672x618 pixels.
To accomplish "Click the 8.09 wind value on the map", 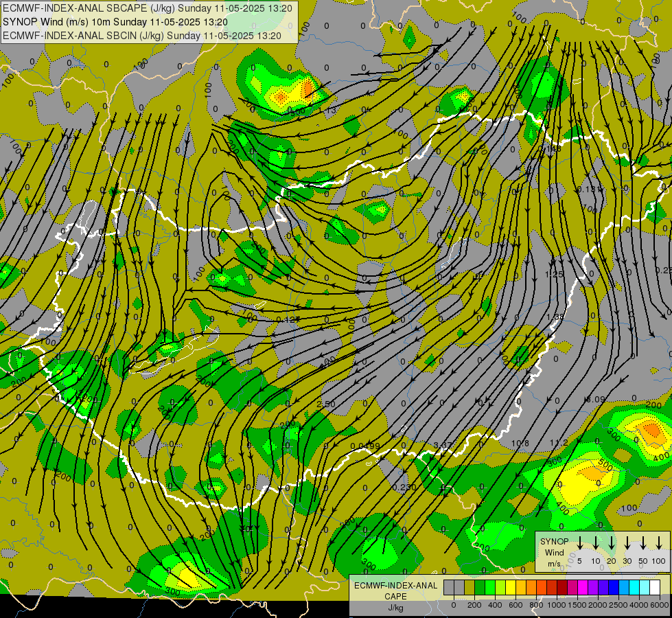I will [596, 399].
